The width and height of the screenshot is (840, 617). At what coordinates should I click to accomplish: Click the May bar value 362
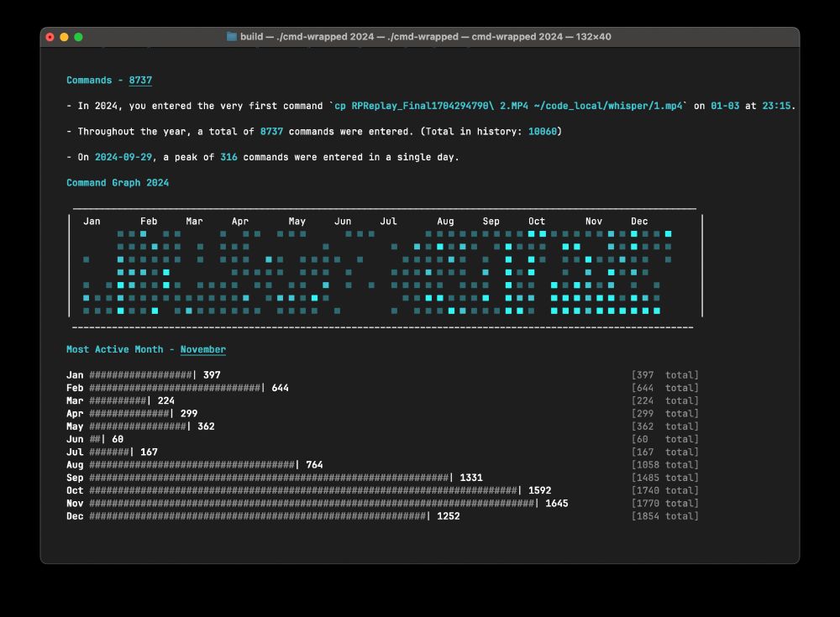point(206,426)
